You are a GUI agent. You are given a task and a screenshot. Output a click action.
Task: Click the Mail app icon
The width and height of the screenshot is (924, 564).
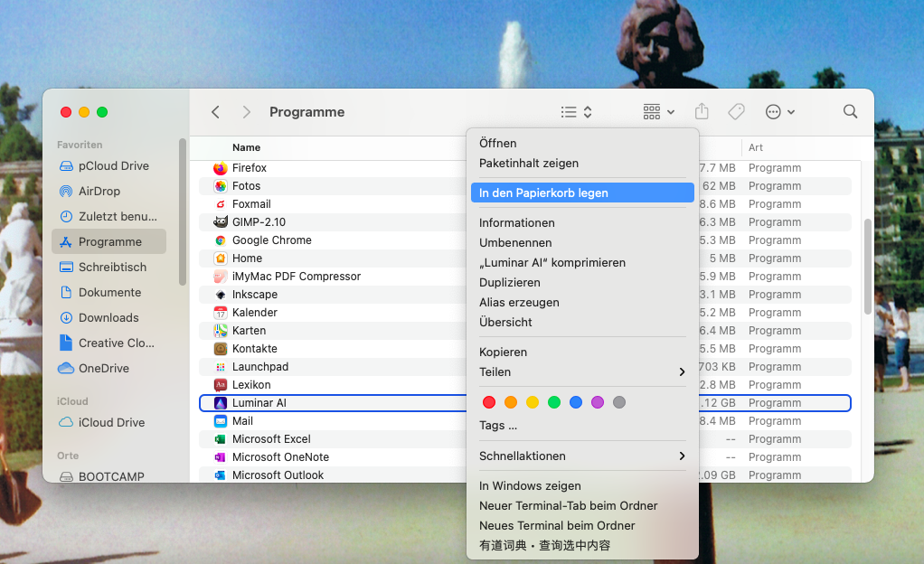pyautogui.click(x=221, y=421)
